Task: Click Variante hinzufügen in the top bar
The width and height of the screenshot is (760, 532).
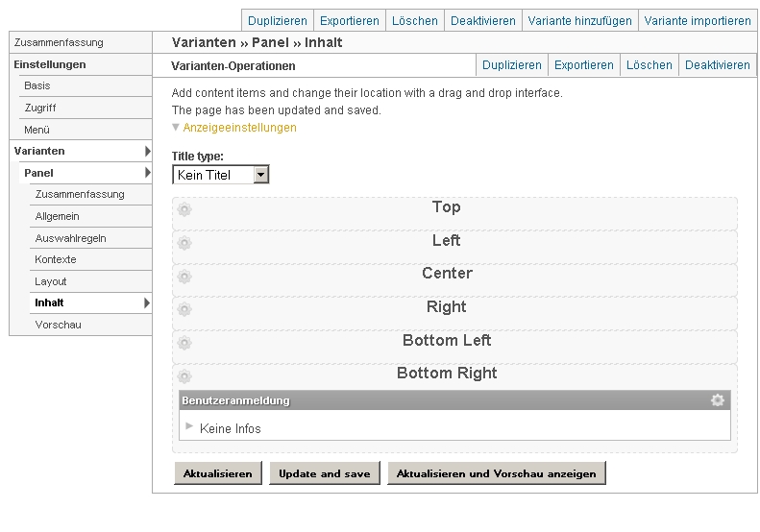Action: pyautogui.click(x=581, y=20)
